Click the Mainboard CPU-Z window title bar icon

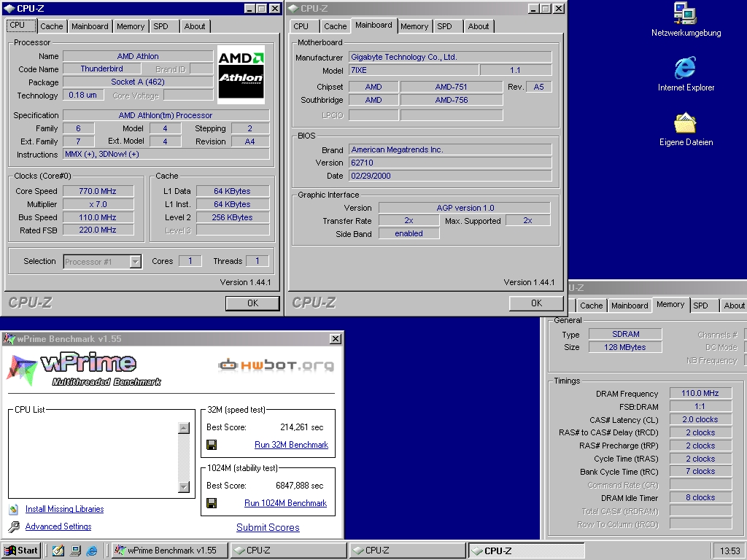(x=293, y=9)
